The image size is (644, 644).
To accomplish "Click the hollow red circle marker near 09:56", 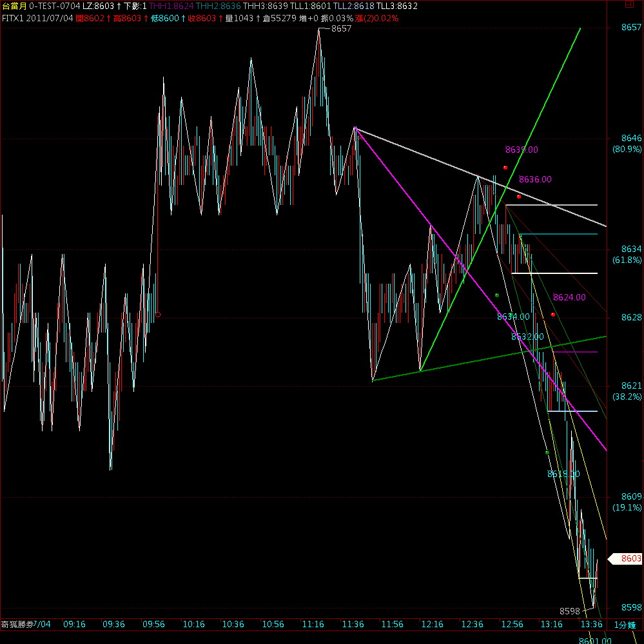I will 158,315.
